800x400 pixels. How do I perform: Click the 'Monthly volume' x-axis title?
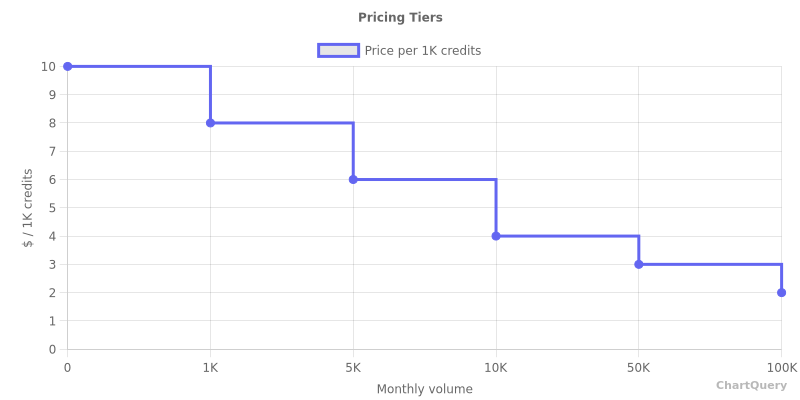click(x=424, y=389)
